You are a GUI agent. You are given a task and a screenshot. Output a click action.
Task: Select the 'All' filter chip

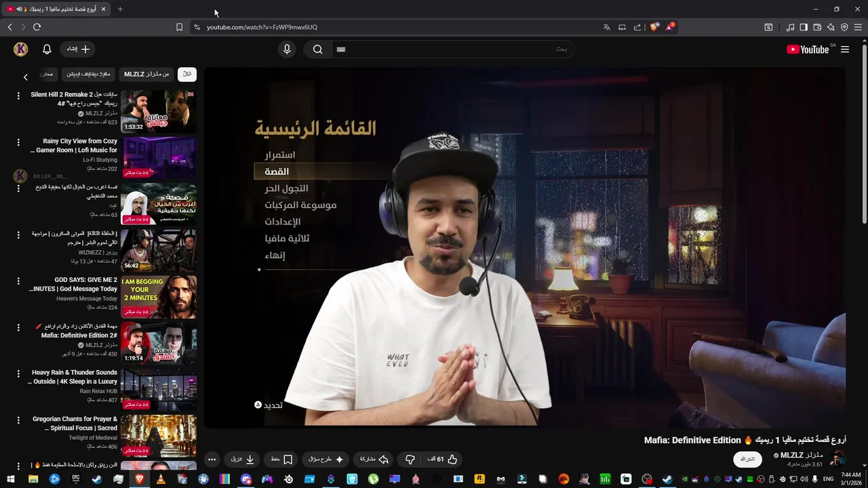pos(187,74)
